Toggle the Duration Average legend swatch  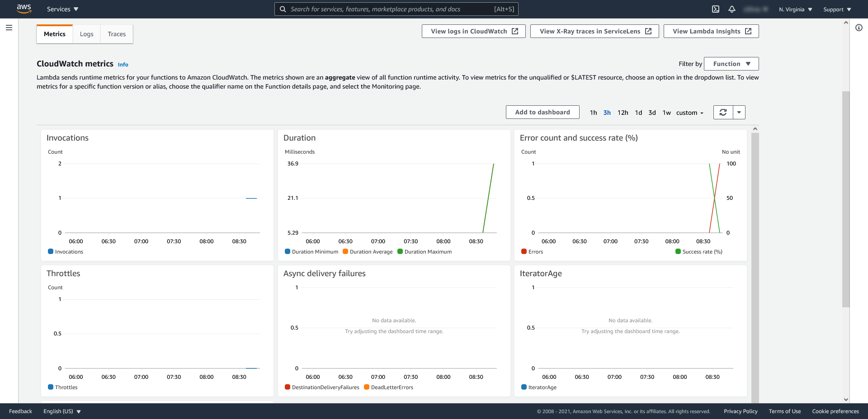[345, 251]
